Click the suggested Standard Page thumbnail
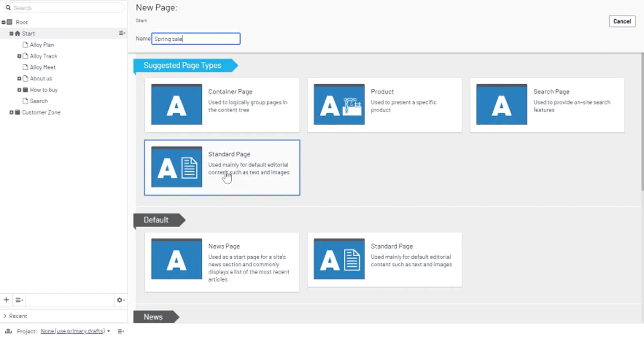This screenshot has height=338, width=644. (x=177, y=167)
